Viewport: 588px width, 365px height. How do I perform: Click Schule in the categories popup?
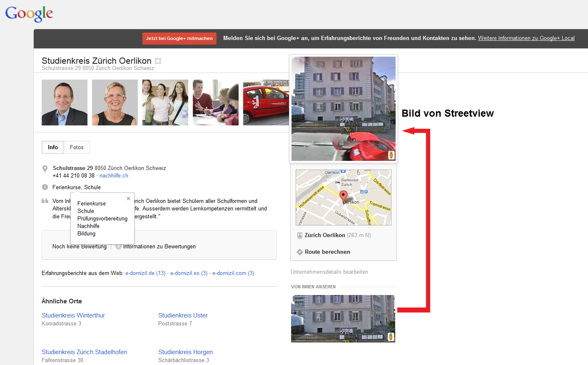coord(86,211)
